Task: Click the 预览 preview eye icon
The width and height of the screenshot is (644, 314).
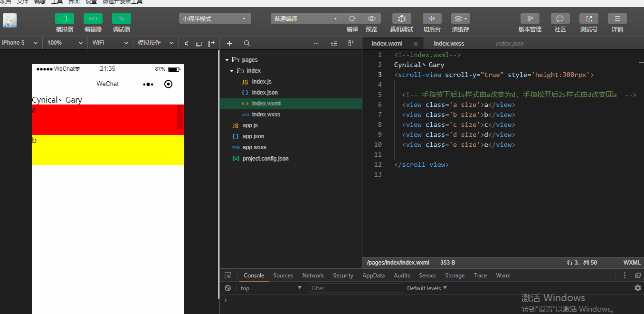Action: 371,19
